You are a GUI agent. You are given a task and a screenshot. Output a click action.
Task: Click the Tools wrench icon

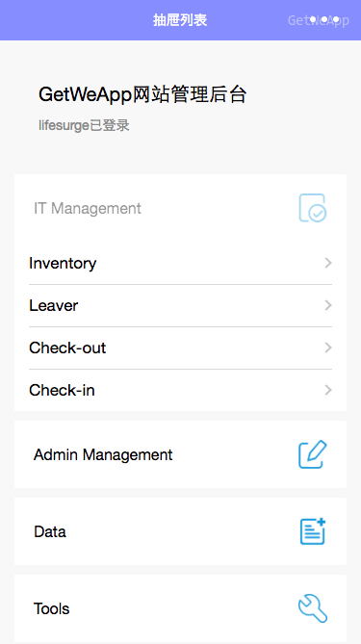[x=313, y=608]
